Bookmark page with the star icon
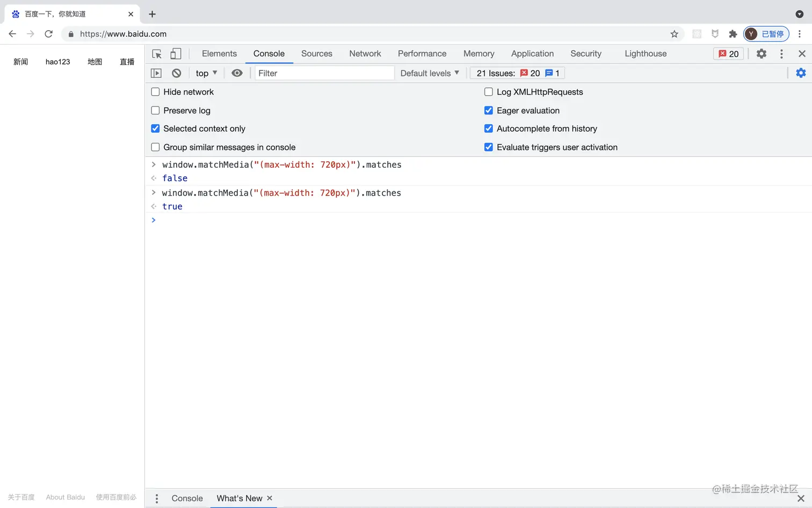 click(x=675, y=34)
